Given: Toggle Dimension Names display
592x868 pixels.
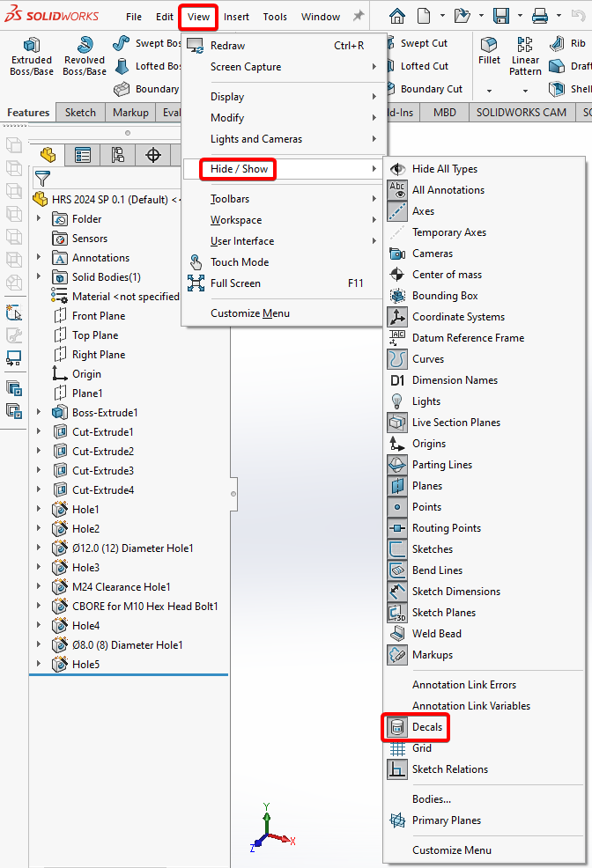Looking at the screenshot, I should pos(484,380).
